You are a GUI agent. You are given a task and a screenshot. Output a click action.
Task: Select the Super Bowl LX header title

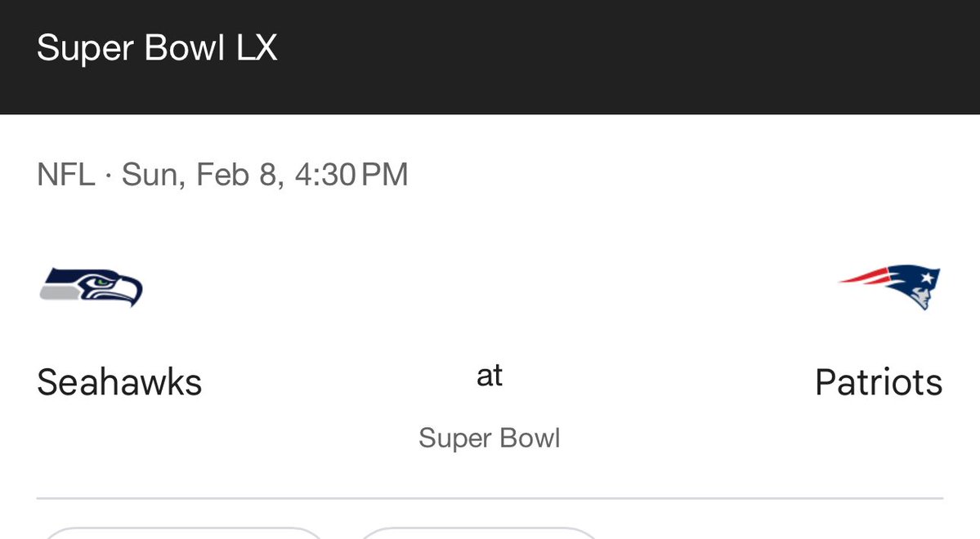pos(157,48)
